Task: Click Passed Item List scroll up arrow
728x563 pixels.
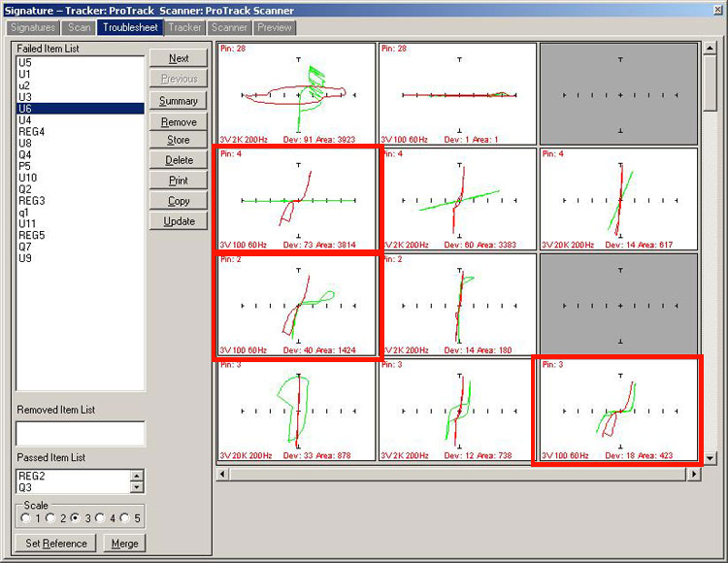Action: (x=137, y=476)
